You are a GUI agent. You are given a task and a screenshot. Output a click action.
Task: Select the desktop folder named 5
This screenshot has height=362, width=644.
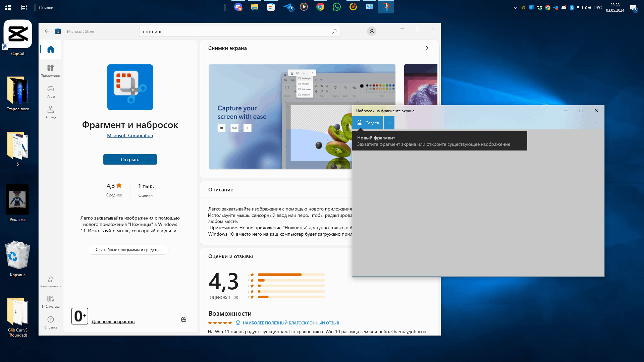18,149
